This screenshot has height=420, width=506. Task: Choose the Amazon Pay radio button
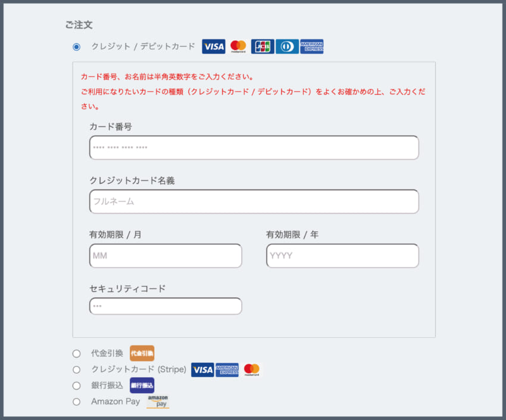pyautogui.click(x=76, y=402)
